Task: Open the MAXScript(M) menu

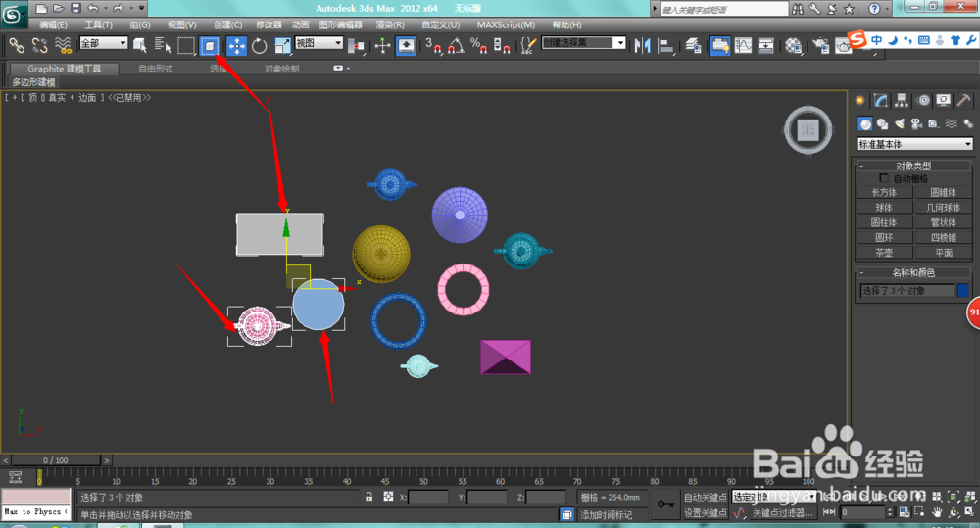Action: (x=506, y=25)
